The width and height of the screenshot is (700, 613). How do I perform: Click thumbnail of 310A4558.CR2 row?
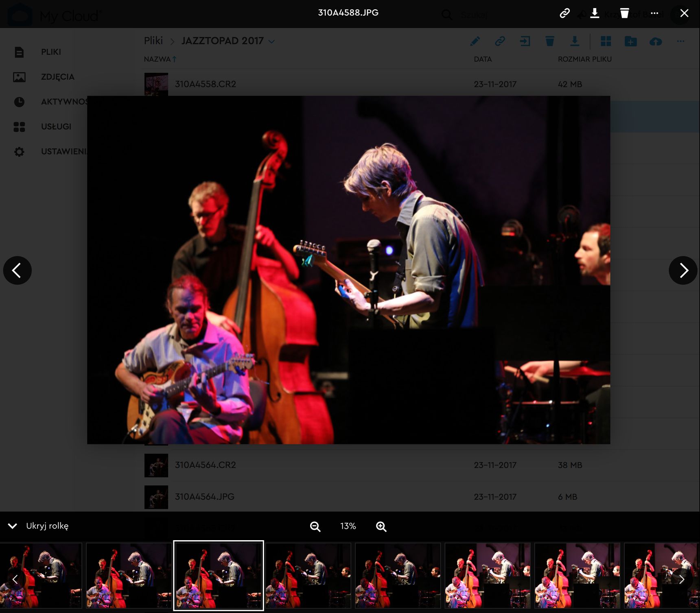[156, 84]
